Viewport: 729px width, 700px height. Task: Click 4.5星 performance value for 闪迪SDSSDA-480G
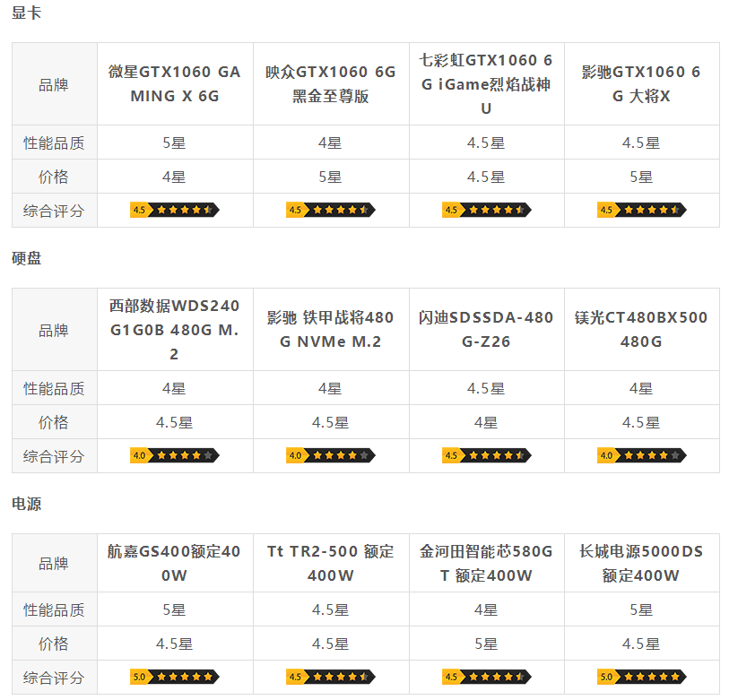[x=486, y=388]
